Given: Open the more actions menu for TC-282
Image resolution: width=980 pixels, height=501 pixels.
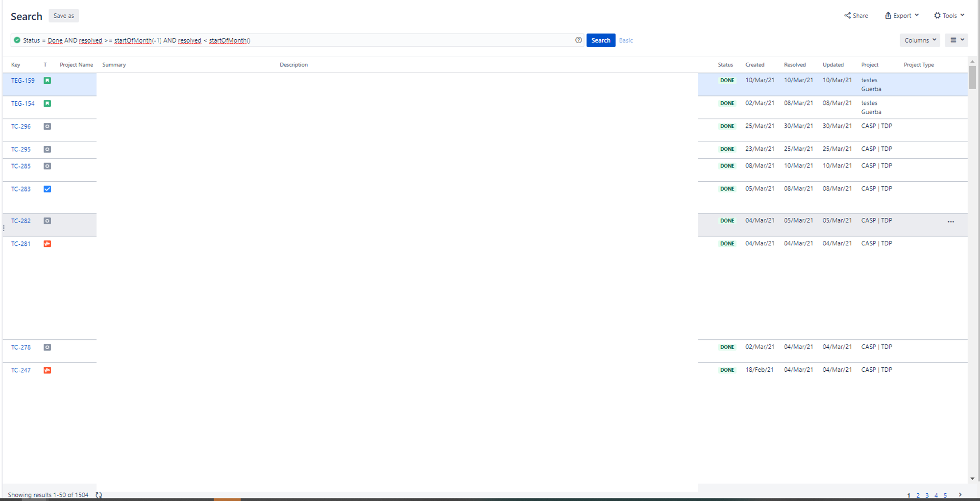Looking at the screenshot, I should click(951, 221).
